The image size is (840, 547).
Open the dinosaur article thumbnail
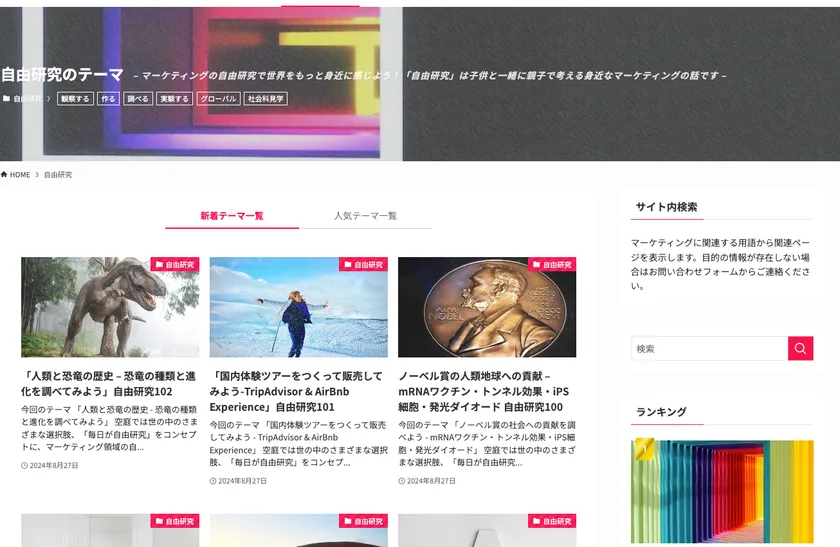tap(110, 307)
